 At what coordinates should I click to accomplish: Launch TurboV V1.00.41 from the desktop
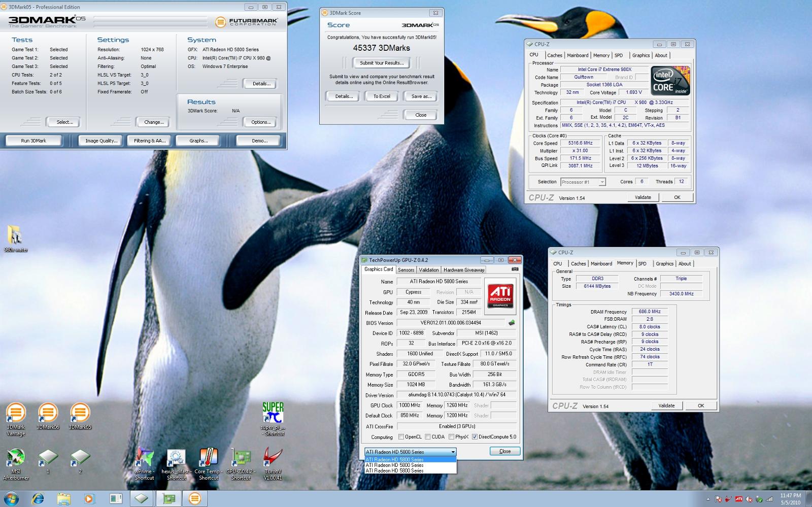(x=273, y=464)
